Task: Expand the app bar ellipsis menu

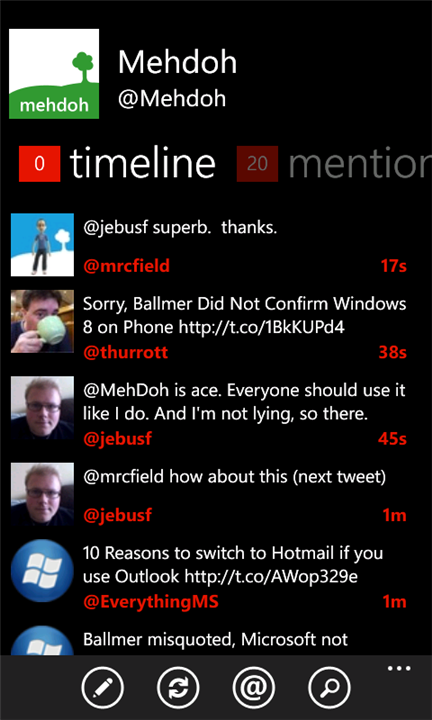Action: pyautogui.click(x=399, y=669)
